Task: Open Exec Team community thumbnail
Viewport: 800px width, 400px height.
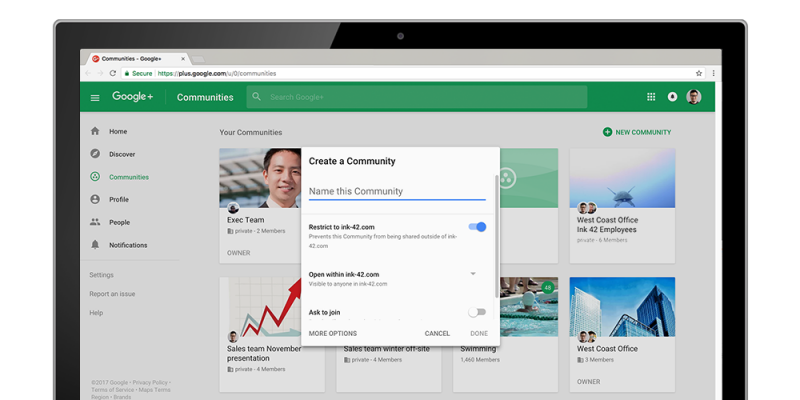Action: (x=260, y=178)
